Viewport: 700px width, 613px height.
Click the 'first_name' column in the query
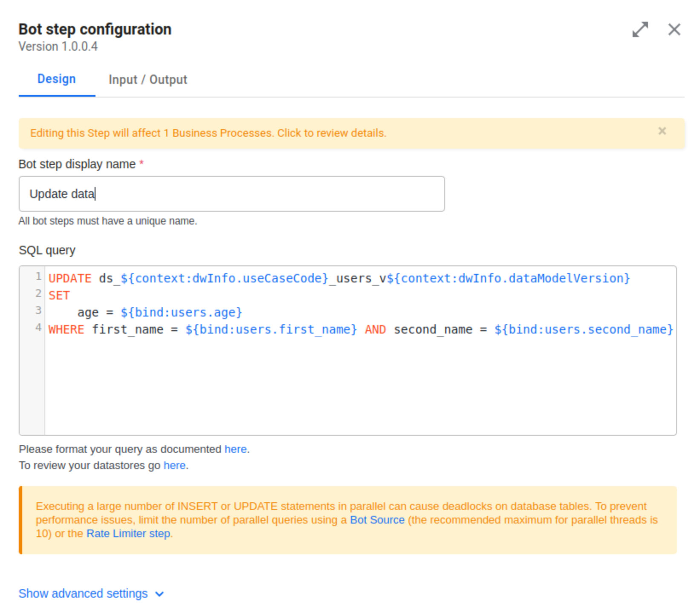pyautogui.click(x=128, y=329)
